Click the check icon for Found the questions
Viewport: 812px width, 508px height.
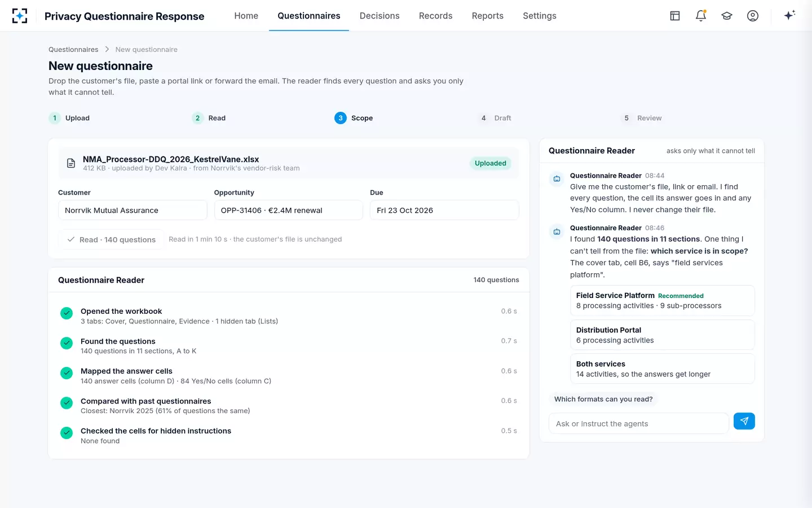coord(67,343)
